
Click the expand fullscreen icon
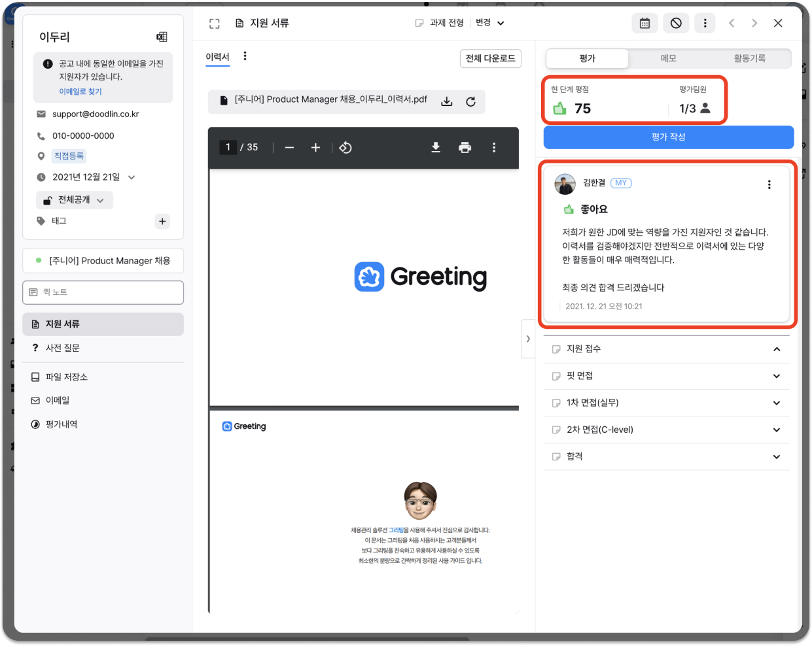(x=215, y=24)
